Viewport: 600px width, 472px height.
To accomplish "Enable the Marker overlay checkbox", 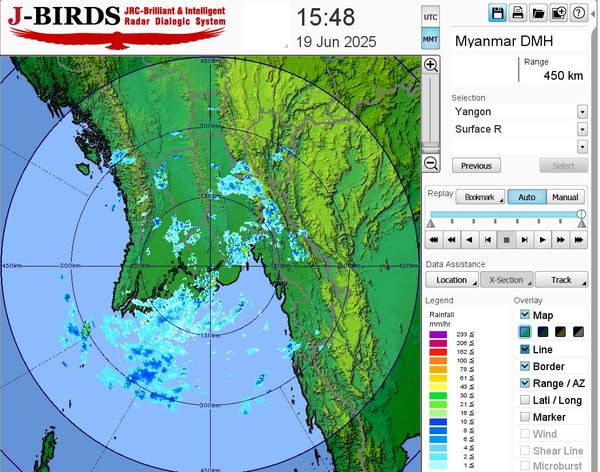I will (525, 417).
